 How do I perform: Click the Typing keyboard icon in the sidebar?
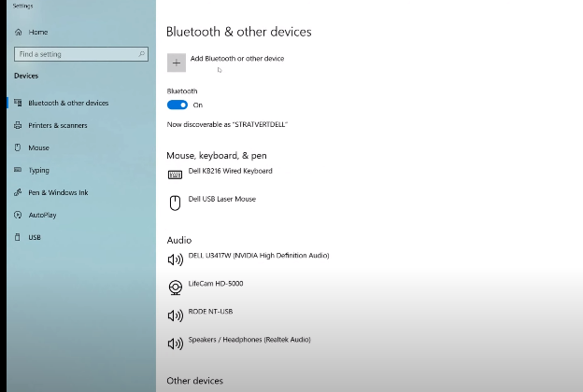(x=18, y=170)
